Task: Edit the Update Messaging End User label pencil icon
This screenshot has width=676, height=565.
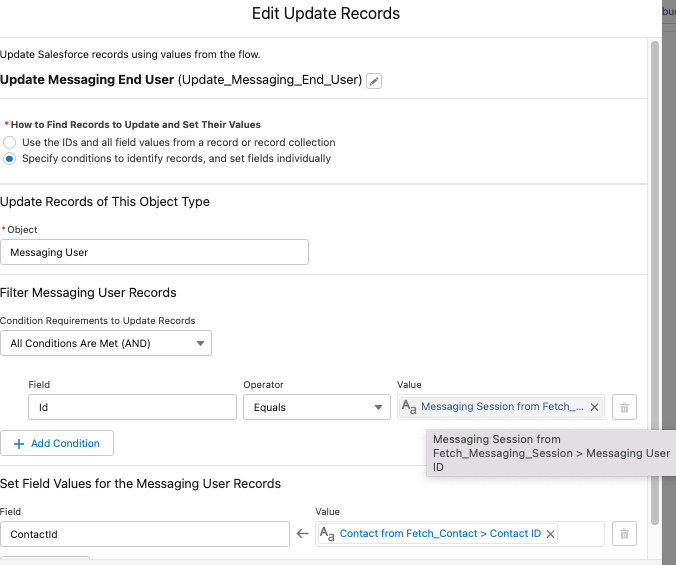Action: click(374, 81)
